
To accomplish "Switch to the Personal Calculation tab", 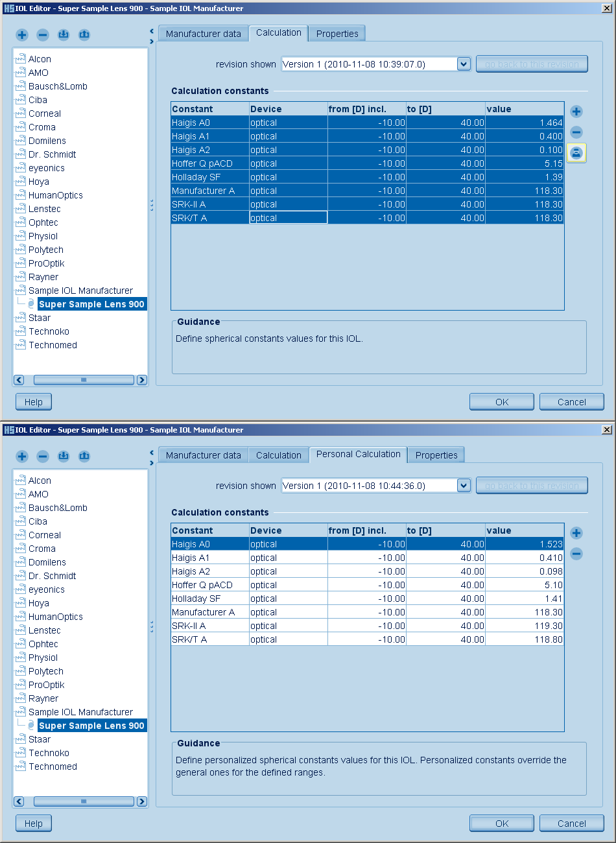I will 358,455.
